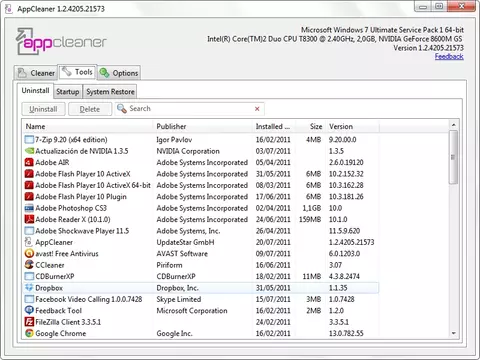Click inside the Search field

coord(190,109)
